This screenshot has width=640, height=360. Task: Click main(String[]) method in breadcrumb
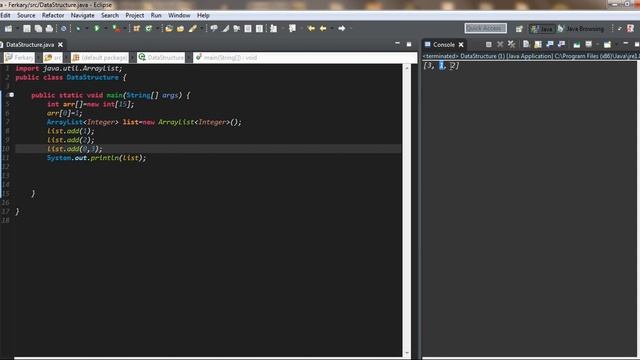click(x=226, y=58)
